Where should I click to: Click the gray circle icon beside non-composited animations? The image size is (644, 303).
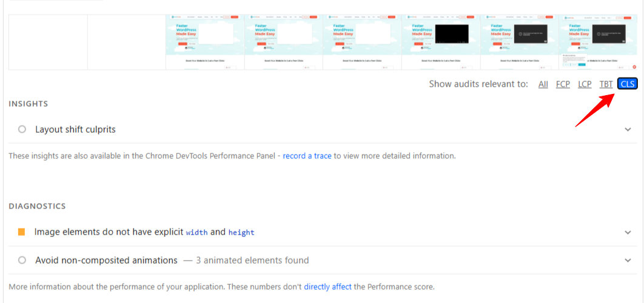pos(22,261)
